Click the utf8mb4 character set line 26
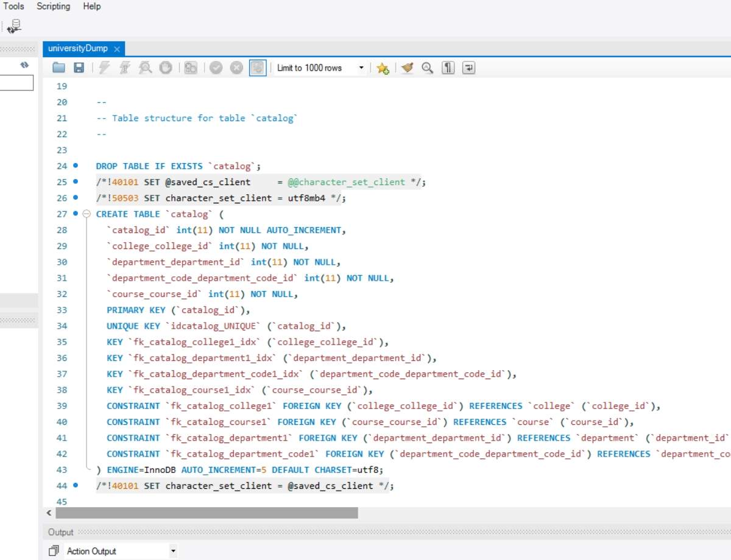Screen dimensions: 731x560 click(x=221, y=198)
